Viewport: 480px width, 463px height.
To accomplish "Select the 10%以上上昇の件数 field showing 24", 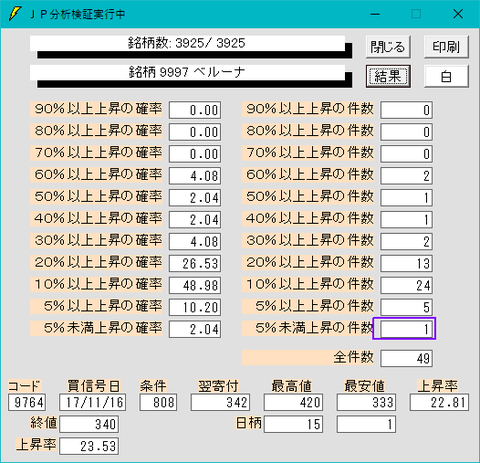I will pos(407,285).
